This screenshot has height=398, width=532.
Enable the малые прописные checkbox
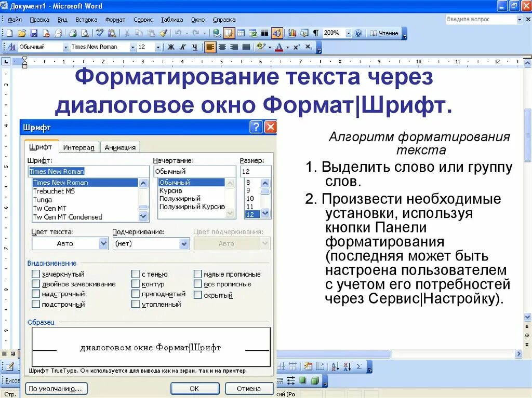click(198, 274)
